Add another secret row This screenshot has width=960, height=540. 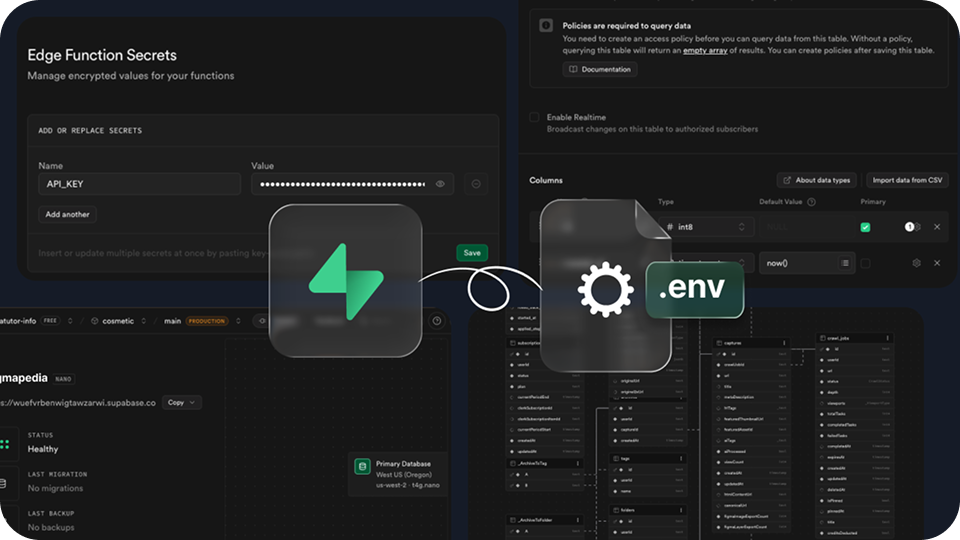[67, 214]
